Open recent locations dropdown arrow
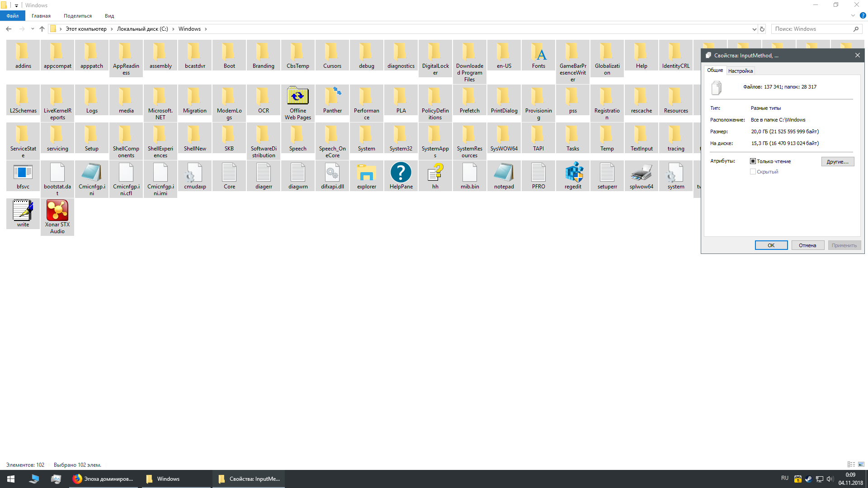The image size is (868, 488). [x=33, y=29]
